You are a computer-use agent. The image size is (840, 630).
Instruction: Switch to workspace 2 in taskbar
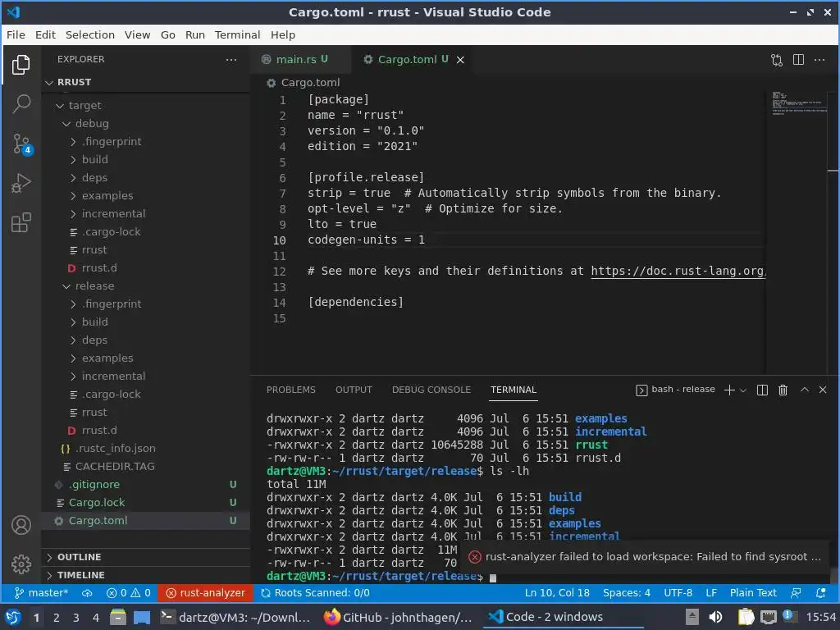point(57,618)
